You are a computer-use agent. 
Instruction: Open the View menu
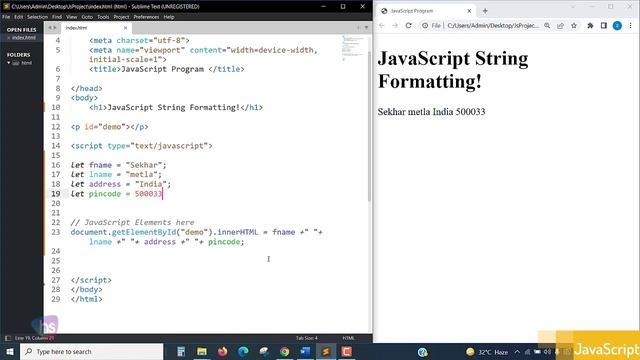pos(71,17)
